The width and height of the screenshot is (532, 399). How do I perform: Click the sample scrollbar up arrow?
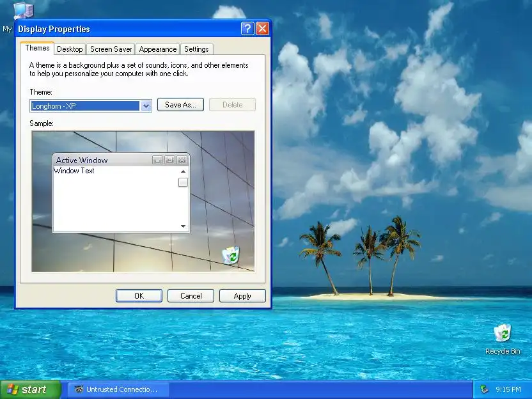pos(183,171)
